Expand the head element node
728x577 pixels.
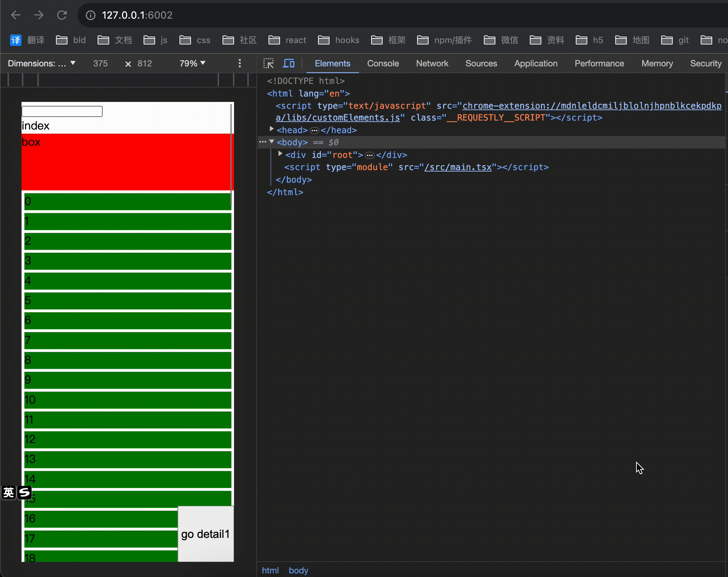[x=272, y=129]
